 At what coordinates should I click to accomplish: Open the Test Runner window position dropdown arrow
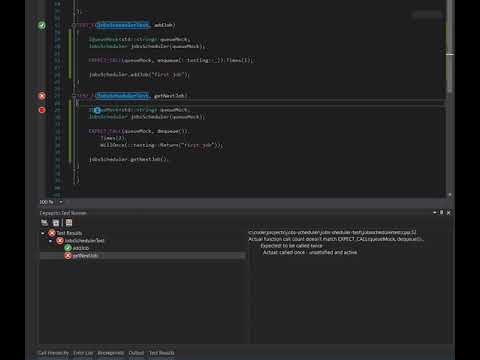[x=435, y=213]
